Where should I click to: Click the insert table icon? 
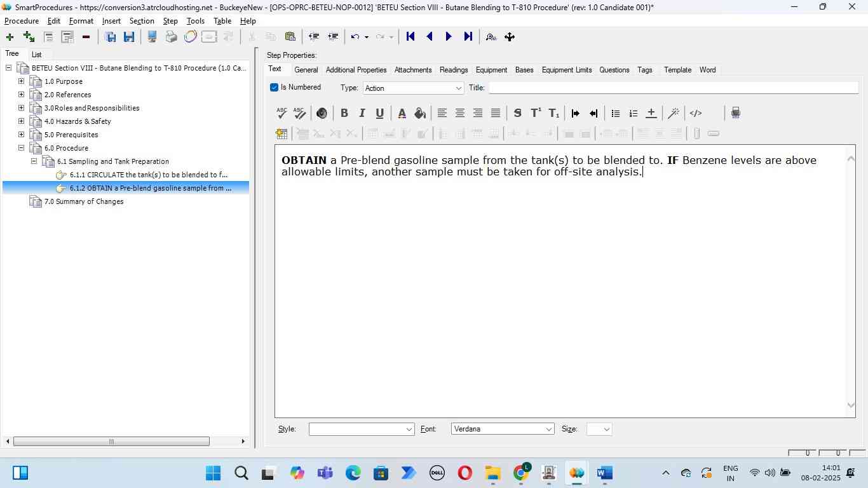click(281, 133)
